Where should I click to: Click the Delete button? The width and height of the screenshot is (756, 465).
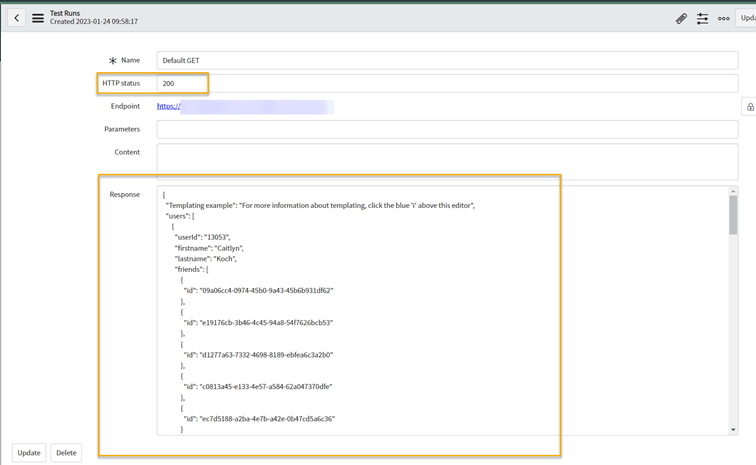click(66, 453)
